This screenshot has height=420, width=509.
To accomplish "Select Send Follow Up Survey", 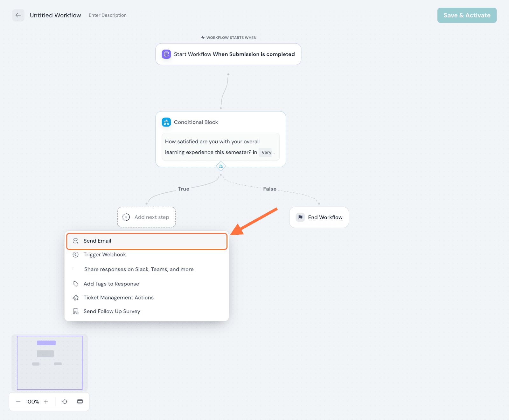I will point(112,311).
